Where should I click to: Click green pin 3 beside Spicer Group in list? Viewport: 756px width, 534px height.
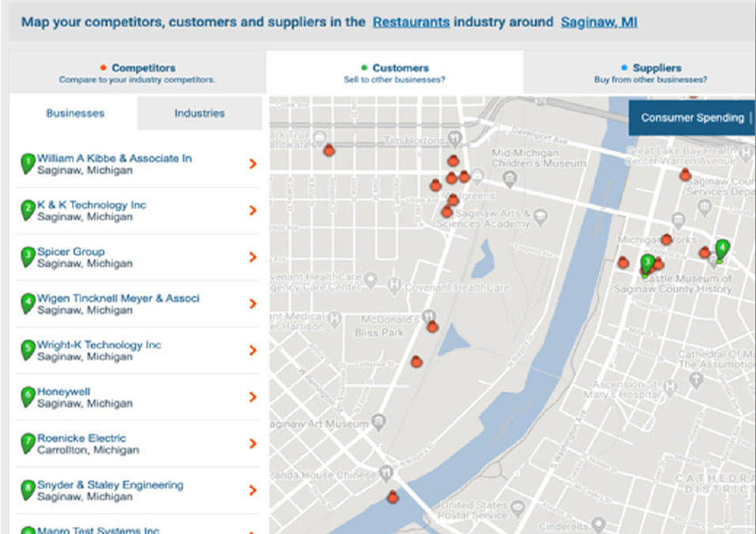tap(28, 257)
